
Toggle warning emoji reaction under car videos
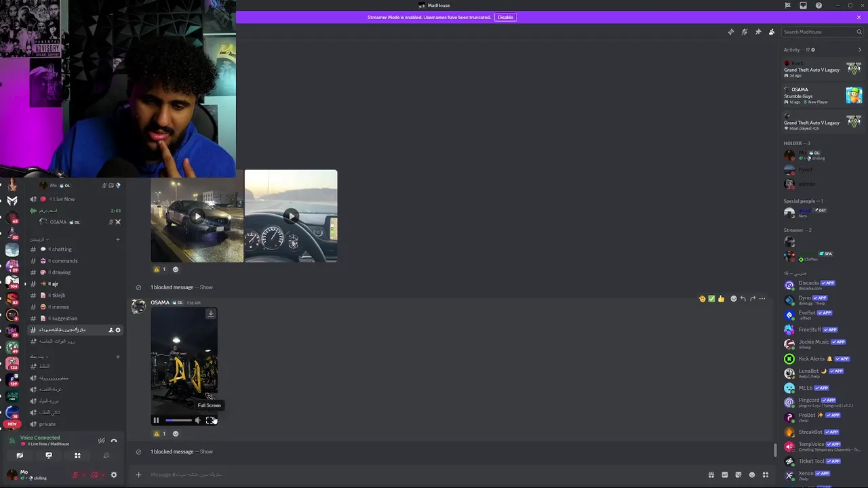160,269
